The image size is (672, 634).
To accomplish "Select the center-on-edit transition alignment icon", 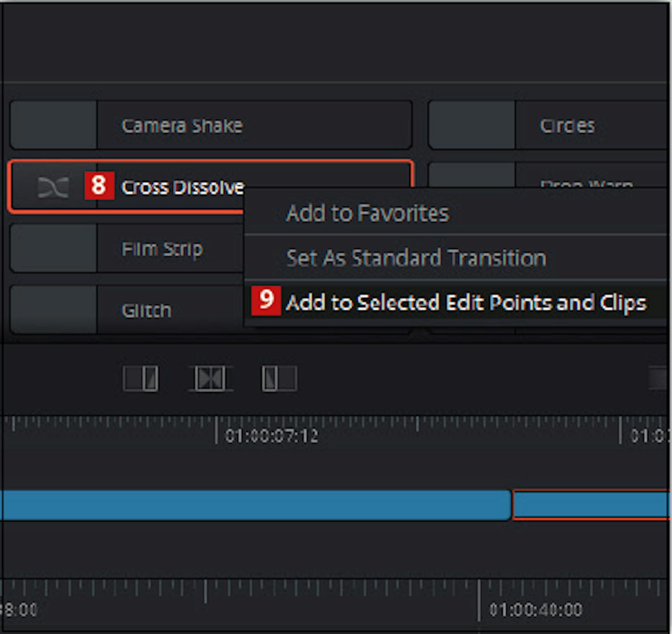I will click(x=210, y=378).
